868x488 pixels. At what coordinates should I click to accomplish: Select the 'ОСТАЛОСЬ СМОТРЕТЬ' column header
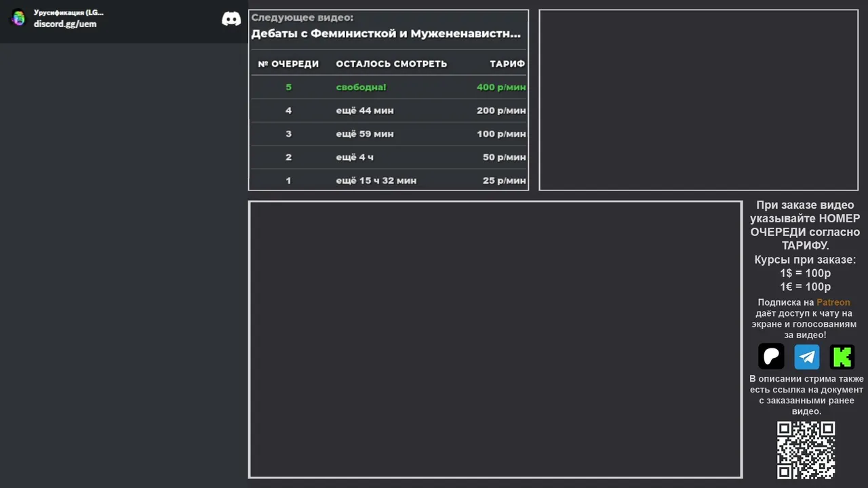pyautogui.click(x=391, y=64)
